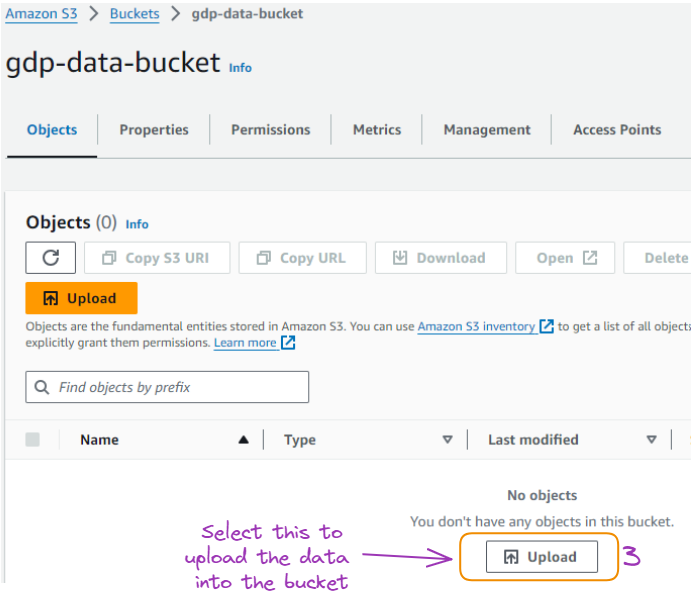Click the Last modified column header

tap(533, 440)
